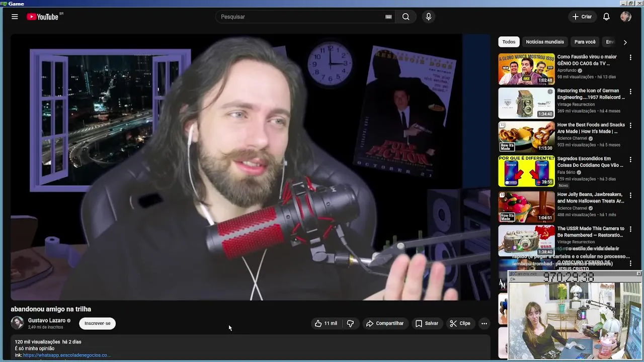Click the title Como Faustão virou o maior

(x=587, y=57)
